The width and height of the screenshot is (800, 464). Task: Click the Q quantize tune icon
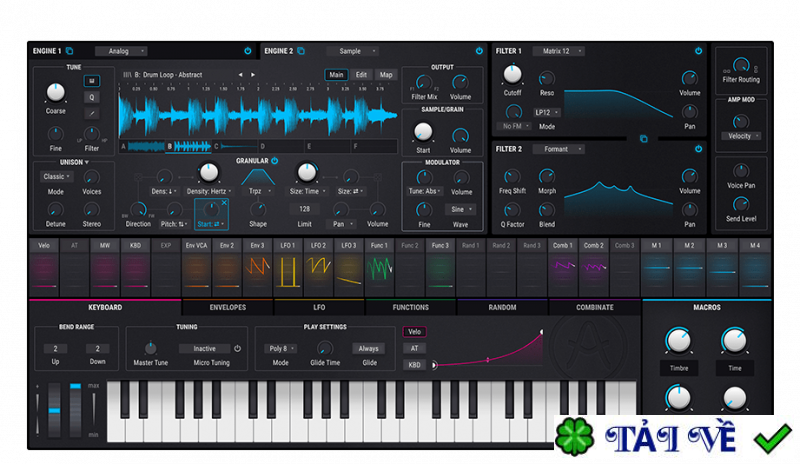tap(92, 97)
